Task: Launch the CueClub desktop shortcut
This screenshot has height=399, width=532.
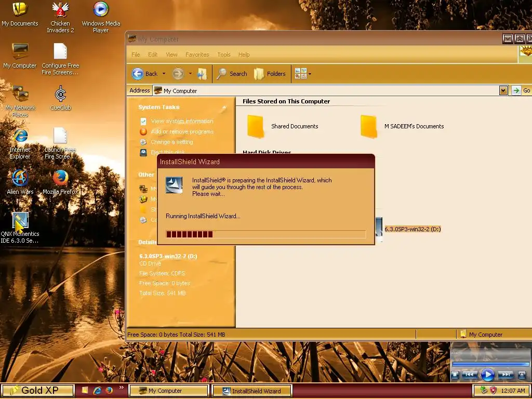Action: 60,98
